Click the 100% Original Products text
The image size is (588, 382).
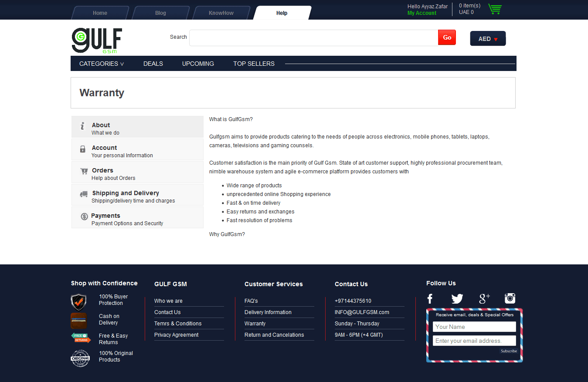point(116,356)
